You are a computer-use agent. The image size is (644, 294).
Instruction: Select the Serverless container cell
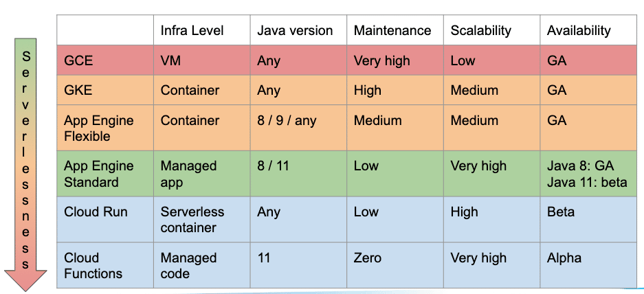pyautogui.click(x=202, y=219)
